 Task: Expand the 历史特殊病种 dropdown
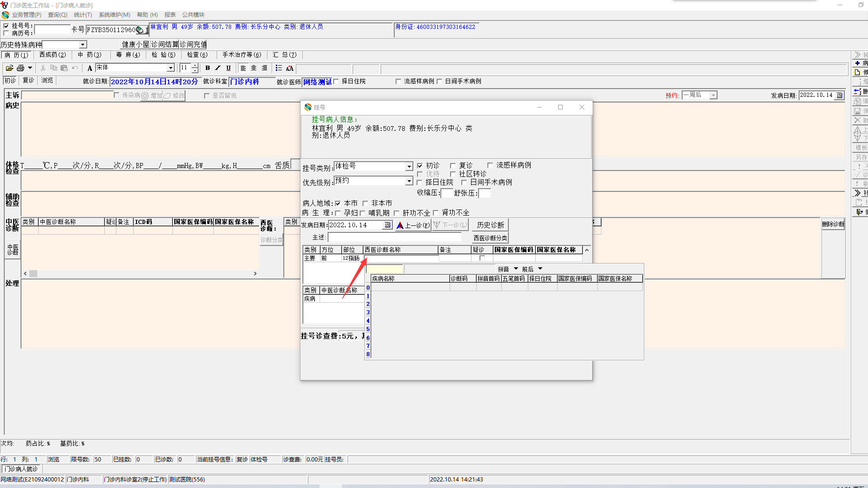(x=82, y=45)
